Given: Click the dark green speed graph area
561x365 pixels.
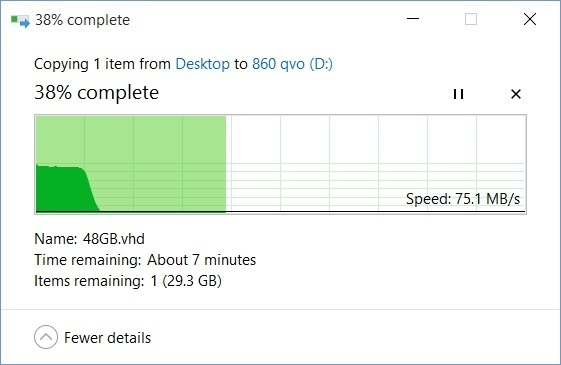Looking at the screenshot, I should [63, 188].
